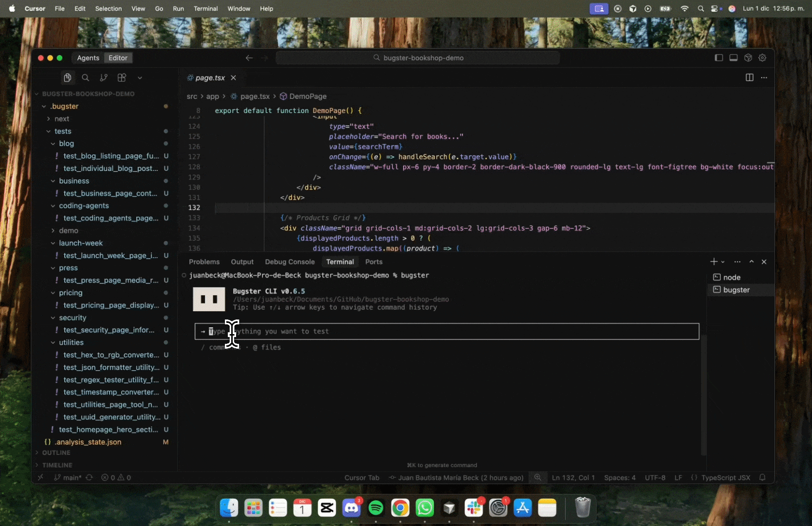
Task: Open the Search icon in the sidebar
Action: click(85, 78)
